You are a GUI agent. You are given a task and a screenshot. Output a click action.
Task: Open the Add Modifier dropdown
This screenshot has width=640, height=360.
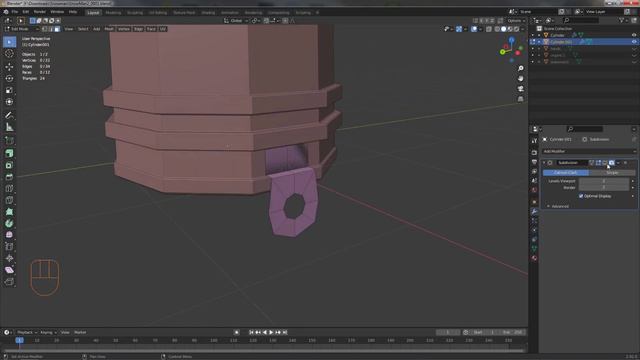pos(589,151)
